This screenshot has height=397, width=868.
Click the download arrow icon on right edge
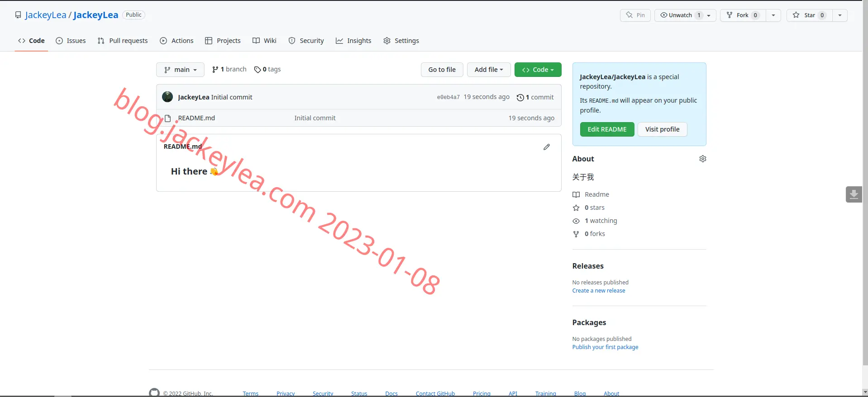pyautogui.click(x=854, y=194)
